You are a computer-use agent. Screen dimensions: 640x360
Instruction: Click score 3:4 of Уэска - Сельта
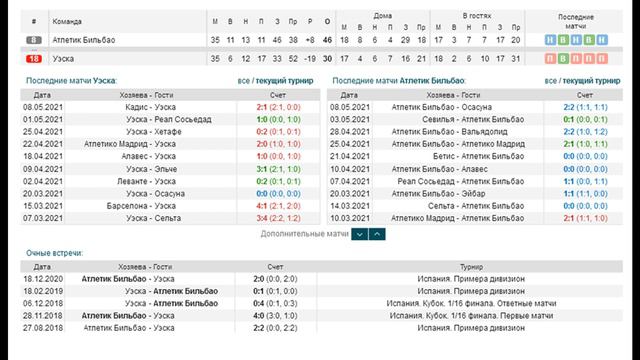pos(261,218)
